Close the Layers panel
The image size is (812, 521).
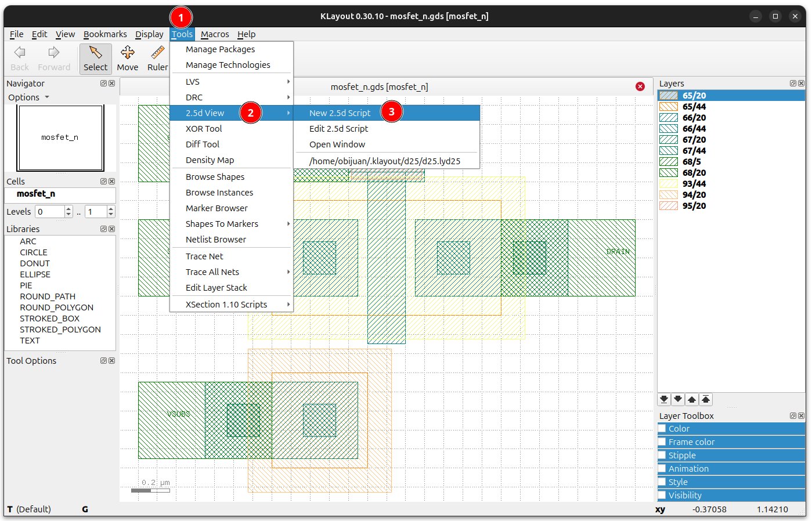click(x=802, y=84)
